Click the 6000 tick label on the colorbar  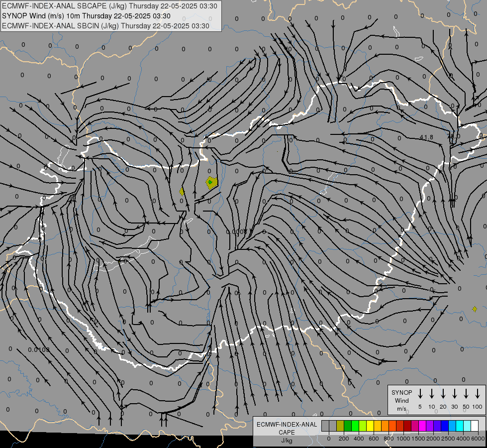[478, 439]
